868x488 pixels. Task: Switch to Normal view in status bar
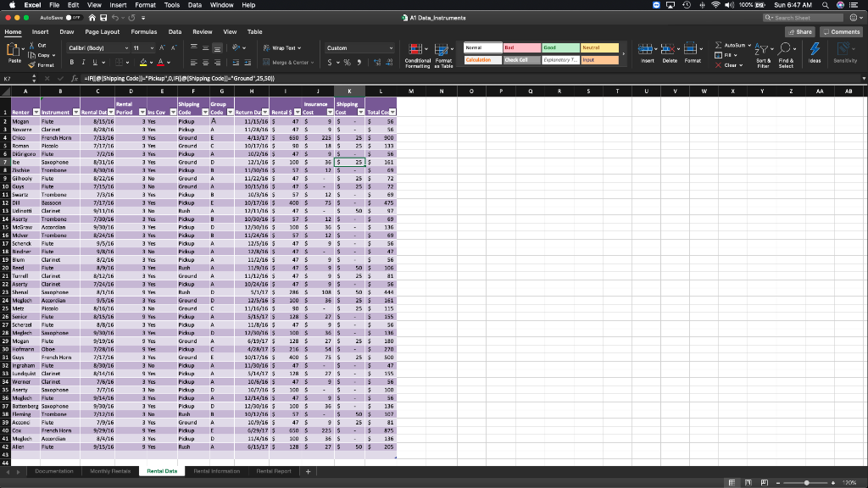[x=732, y=482]
